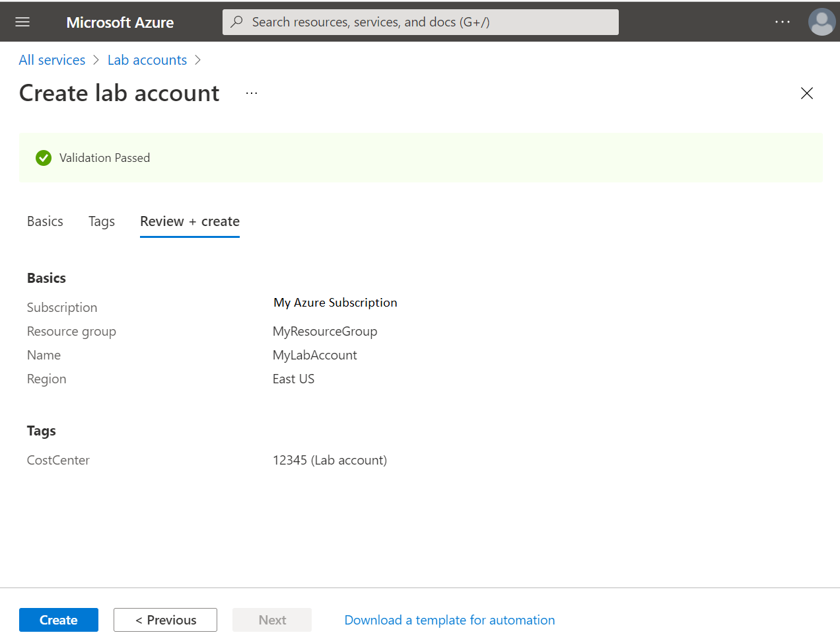
Task: Navigate to All services breadcrumb
Action: pos(52,60)
